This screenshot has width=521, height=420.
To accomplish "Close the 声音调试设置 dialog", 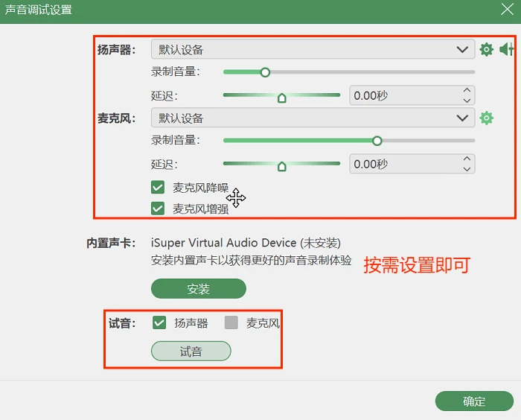I will tap(507, 10).
